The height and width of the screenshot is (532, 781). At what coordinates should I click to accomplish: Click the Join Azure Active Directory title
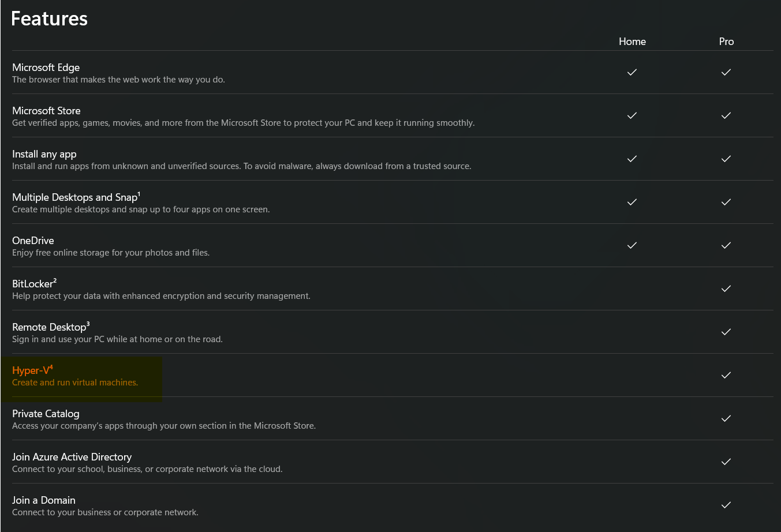tap(72, 457)
